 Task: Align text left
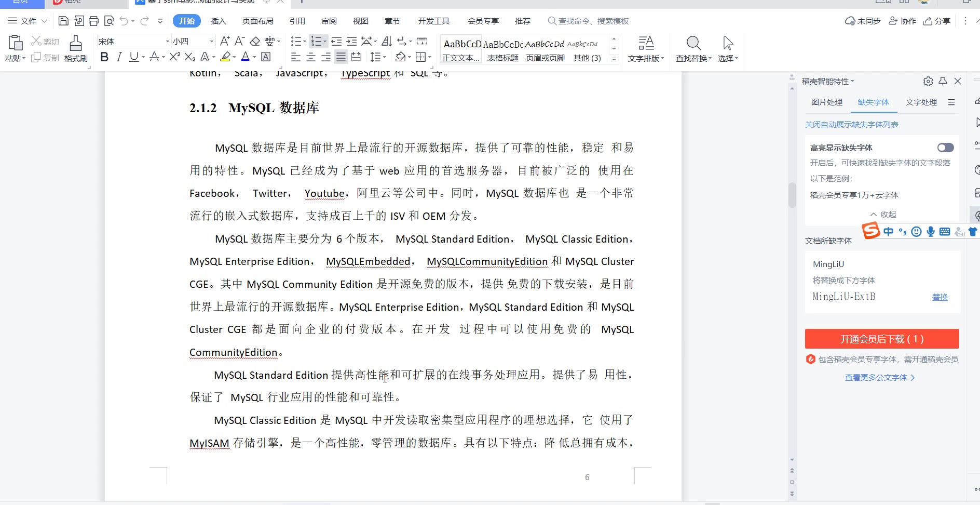click(296, 57)
